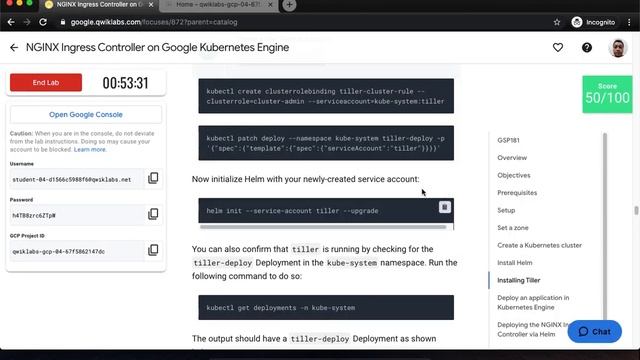640x360 pixels.
Task: Click the End Lab button
Action: point(46,82)
